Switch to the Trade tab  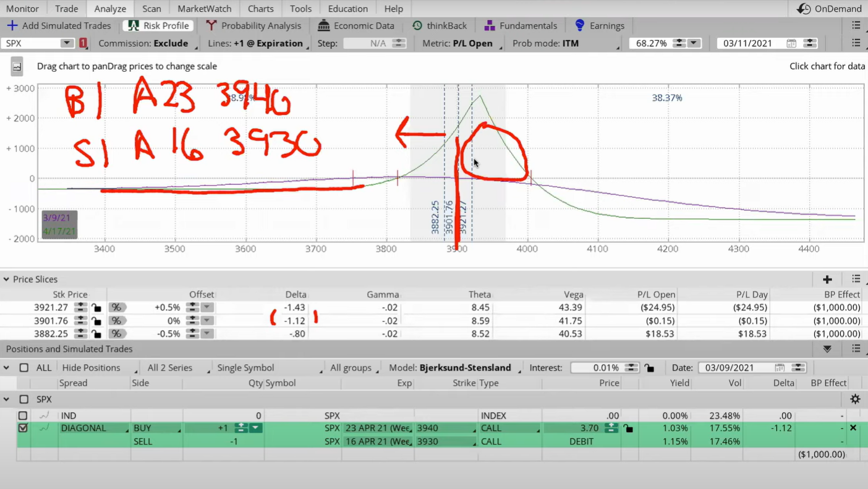(66, 9)
